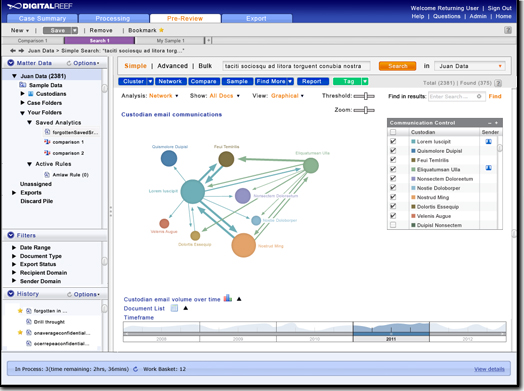Screen dimensions: 524x391
Task: Open the email volume bar chart icon
Action: pos(228,298)
